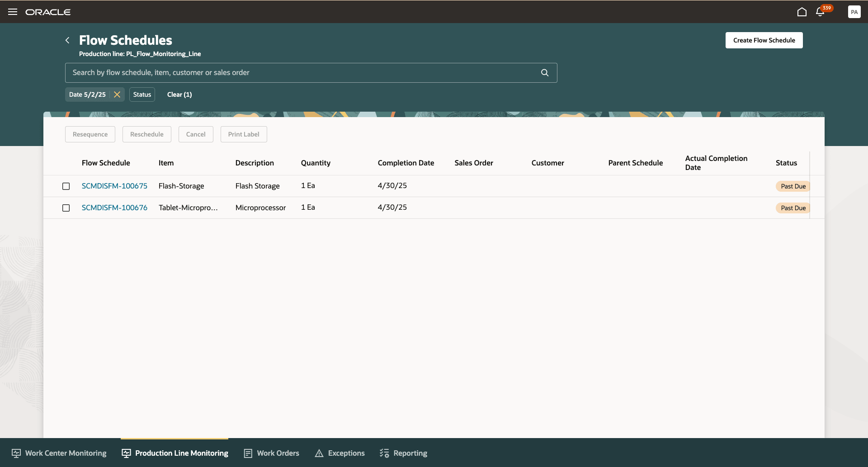Viewport: 868px width, 467px height.
Task: Click Create Flow Schedule button
Action: pos(764,40)
